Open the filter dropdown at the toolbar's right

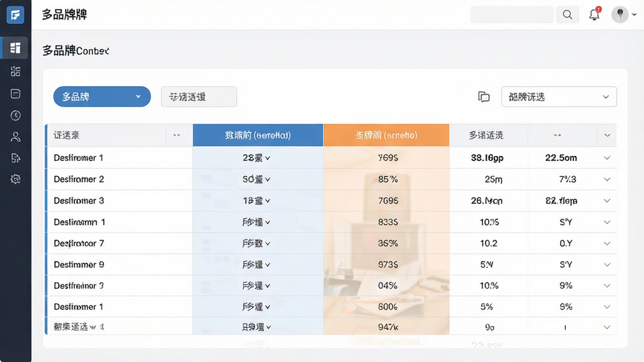click(x=559, y=97)
